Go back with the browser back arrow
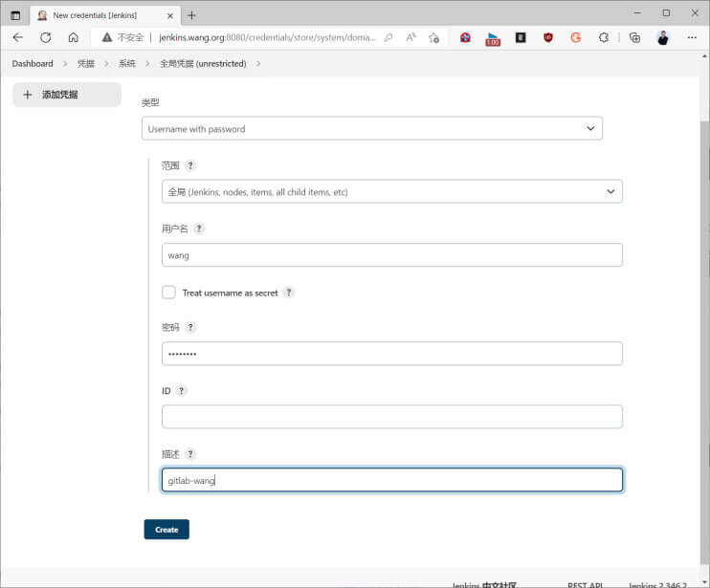The image size is (710, 588). tap(17, 37)
